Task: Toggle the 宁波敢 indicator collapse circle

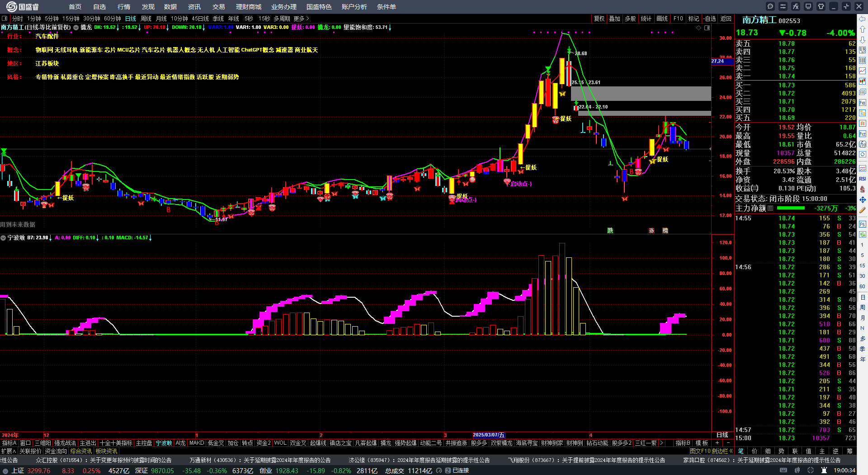Action: pyautogui.click(x=3, y=237)
